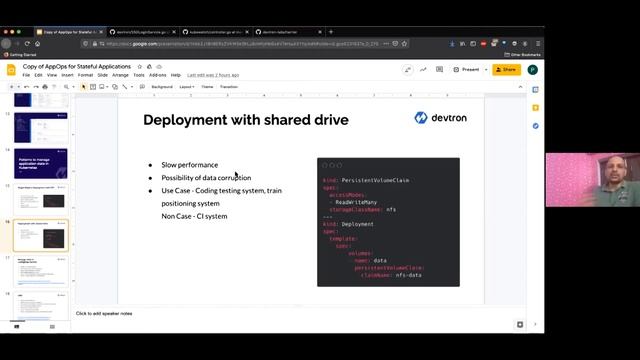
Task: Select the text box tool
Action: point(93,87)
